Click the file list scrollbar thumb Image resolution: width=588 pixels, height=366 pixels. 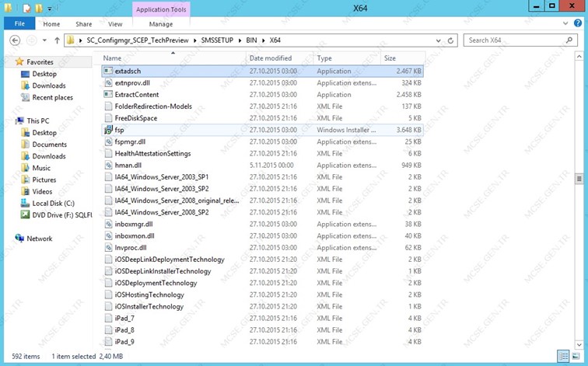[x=579, y=179]
